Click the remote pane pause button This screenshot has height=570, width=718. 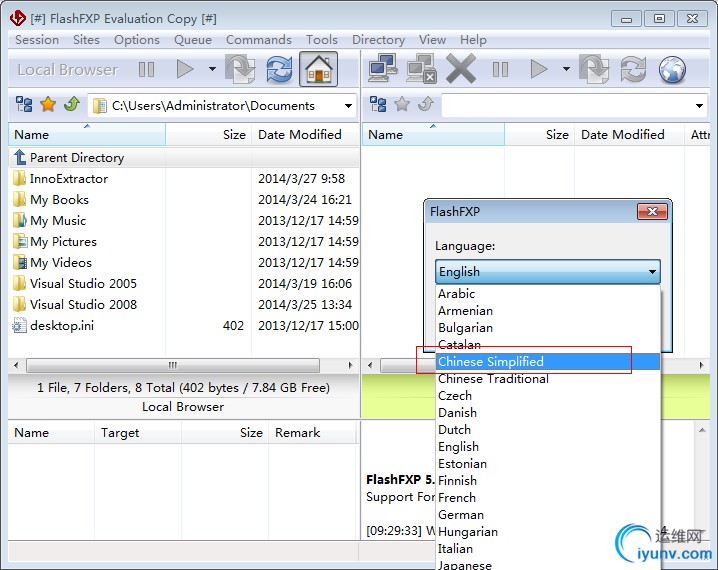[500, 70]
